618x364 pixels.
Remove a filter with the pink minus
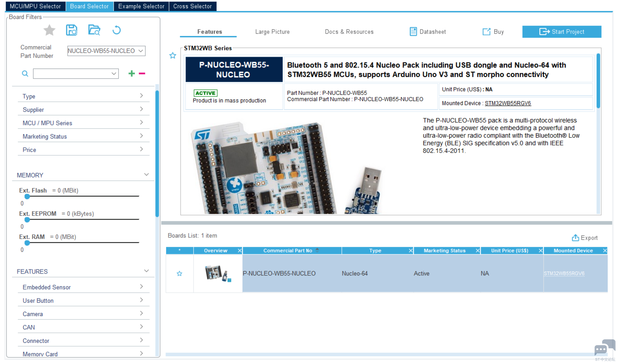[x=142, y=73]
